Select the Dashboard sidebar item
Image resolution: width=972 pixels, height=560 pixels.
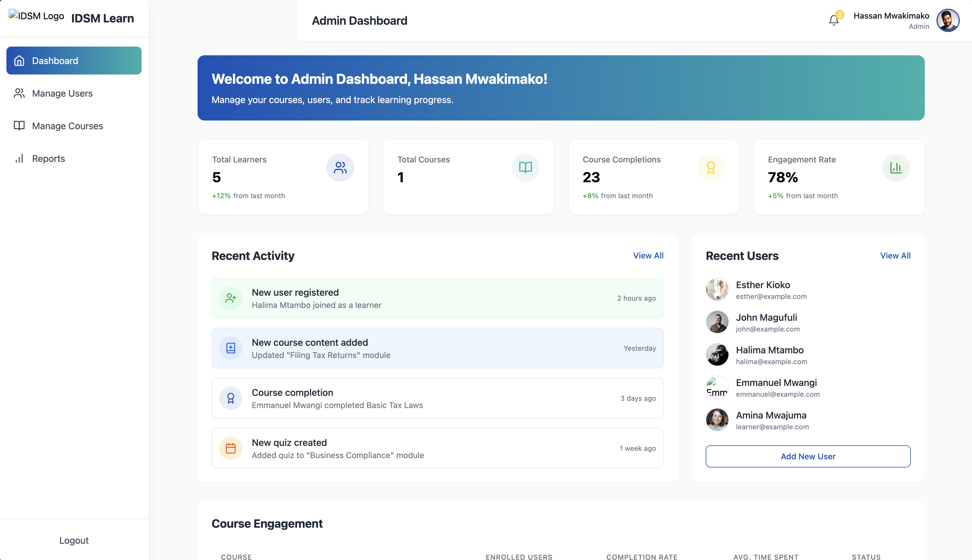point(74,61)
